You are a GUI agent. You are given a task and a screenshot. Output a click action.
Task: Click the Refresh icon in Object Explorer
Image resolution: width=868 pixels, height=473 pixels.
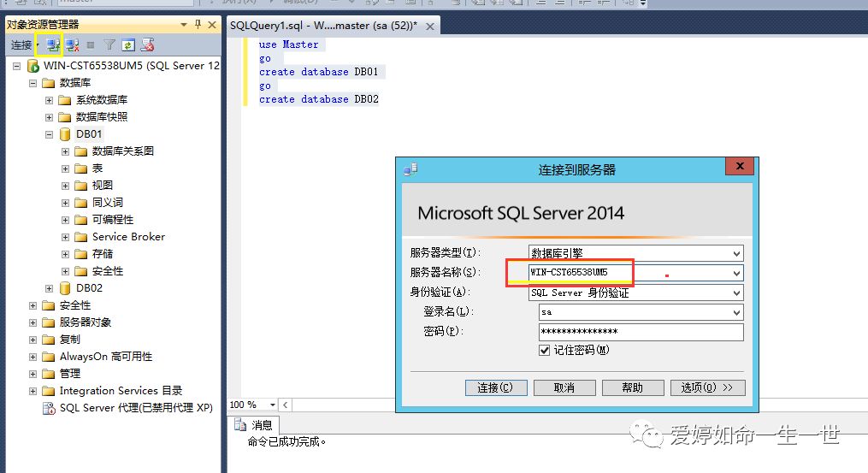tap(128, 45)
